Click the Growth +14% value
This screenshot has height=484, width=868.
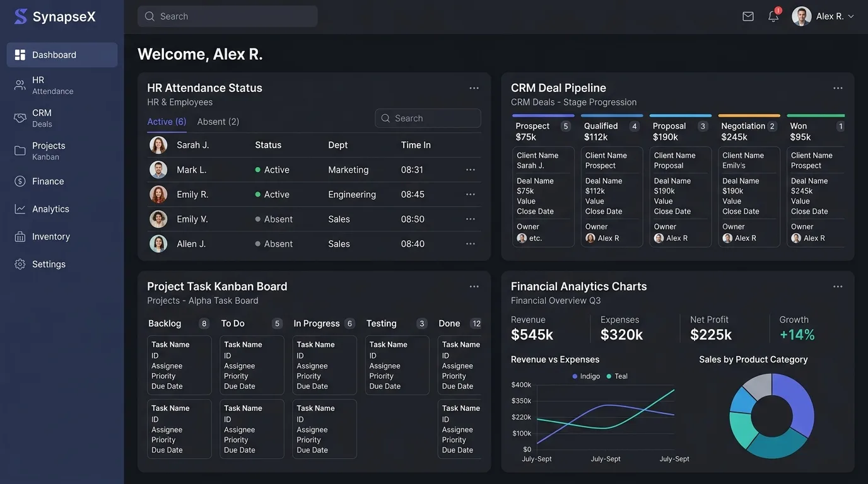[797, 335]
